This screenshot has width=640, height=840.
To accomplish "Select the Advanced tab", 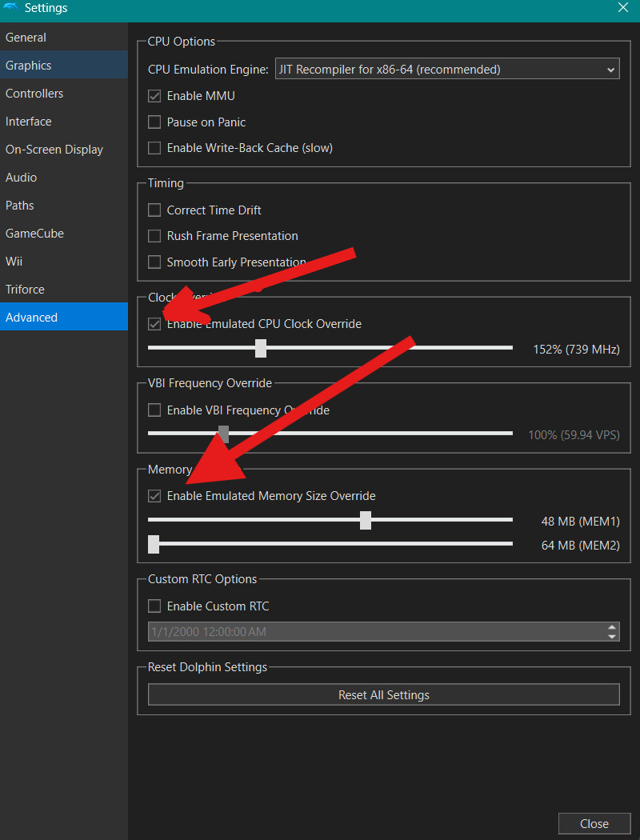I will [64, 317].
